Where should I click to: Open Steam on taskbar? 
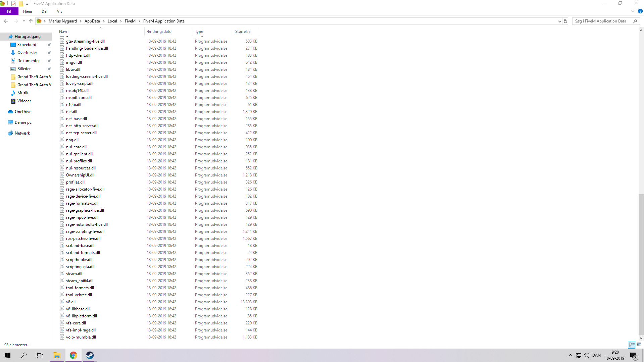90,355
